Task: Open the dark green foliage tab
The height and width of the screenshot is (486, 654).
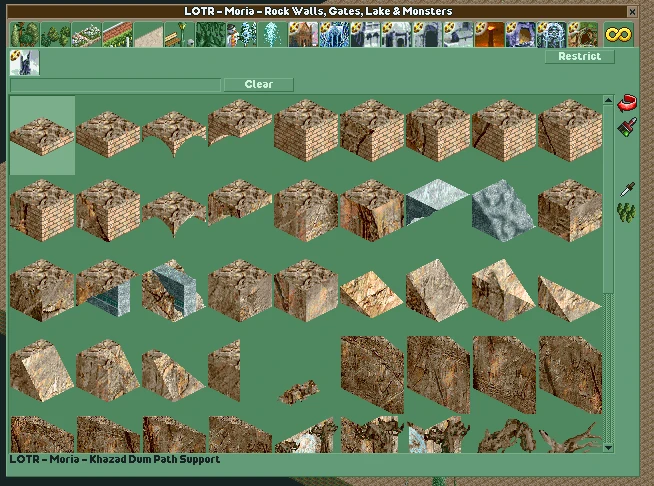Action: click(210, 34)
